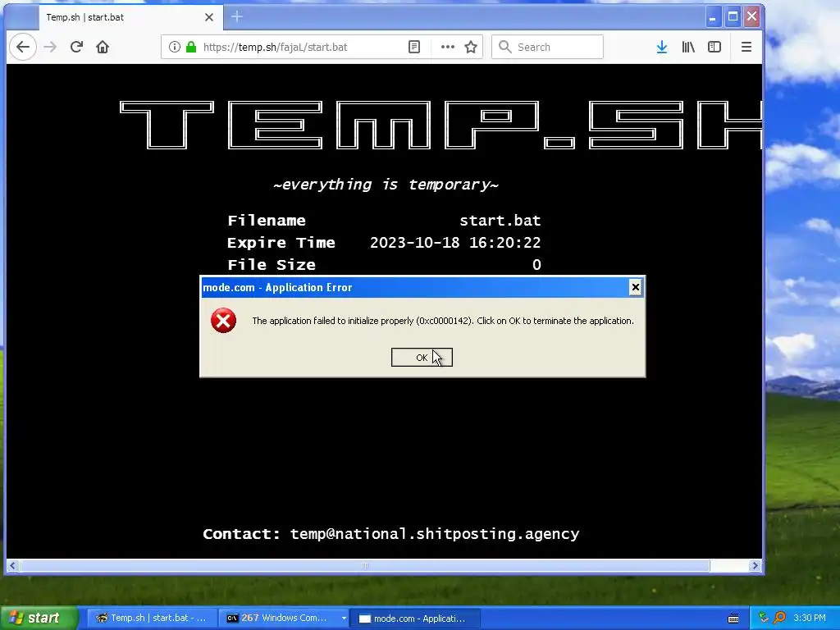Minimize the Firefox window
Screen dimensions: 840x630
click(713, 17)
